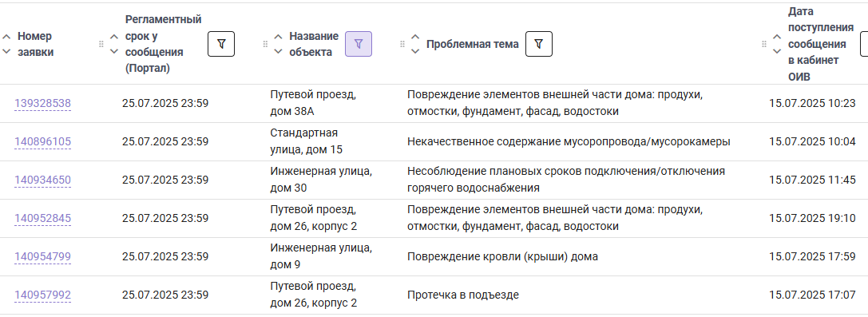Sort Дата поступления column descending
Viewport: 868px width, 317px height.
[777, 51]
